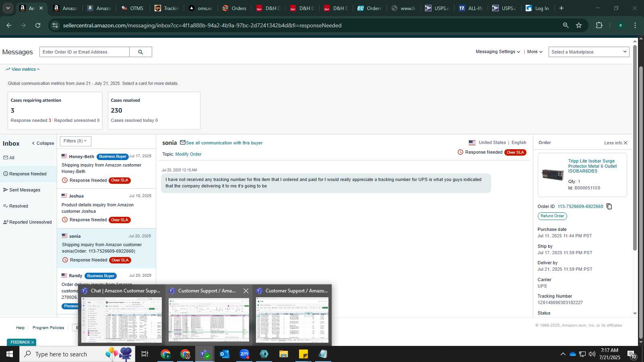Collapse the Inbox sidebar
Screen dimensions: 644x362
[43, 143]
